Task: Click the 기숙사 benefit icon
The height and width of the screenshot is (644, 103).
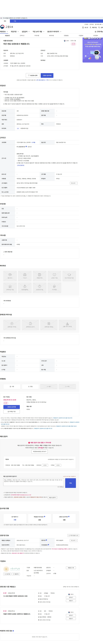Action: pyautogui.click(x=25, y=276)
